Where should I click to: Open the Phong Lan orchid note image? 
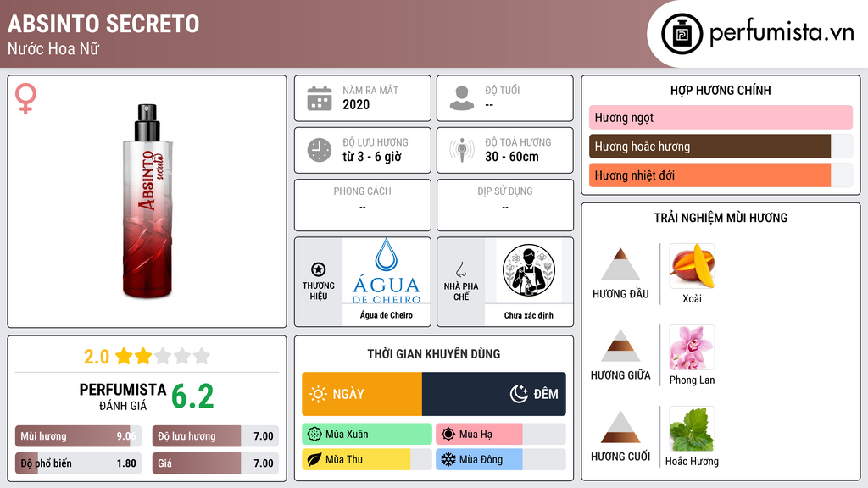click(692, 347)
